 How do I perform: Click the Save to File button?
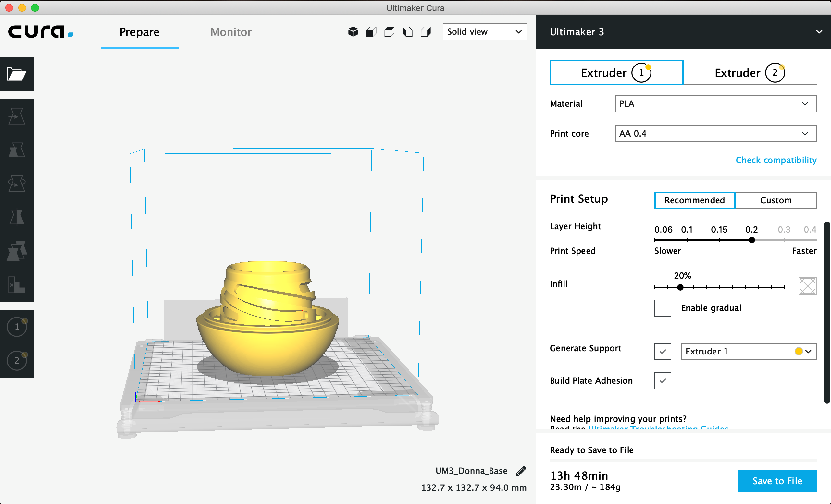(777, 481)
